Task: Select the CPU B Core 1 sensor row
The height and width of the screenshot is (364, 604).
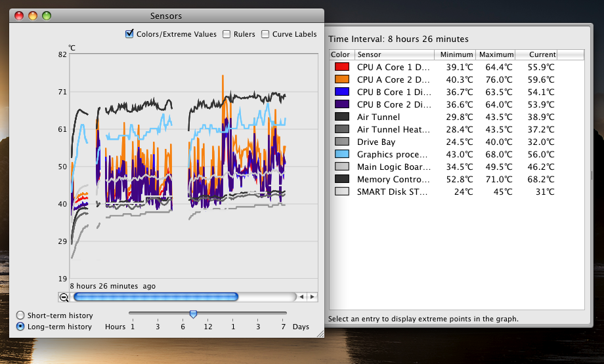Action: pos(456,92)
